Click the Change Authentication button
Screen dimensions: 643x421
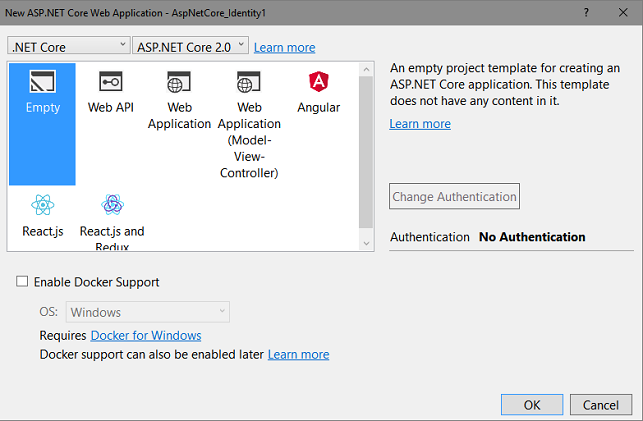tap(454, 196)
